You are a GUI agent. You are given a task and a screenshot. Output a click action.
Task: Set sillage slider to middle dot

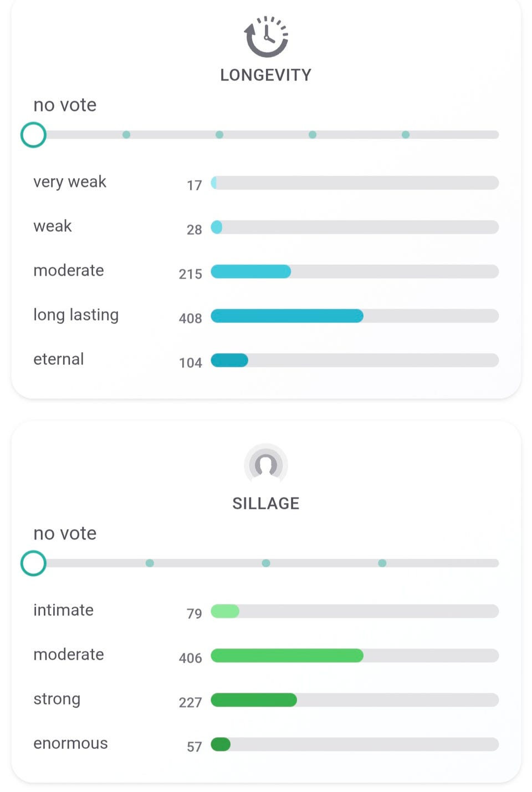tap(266, 563)
